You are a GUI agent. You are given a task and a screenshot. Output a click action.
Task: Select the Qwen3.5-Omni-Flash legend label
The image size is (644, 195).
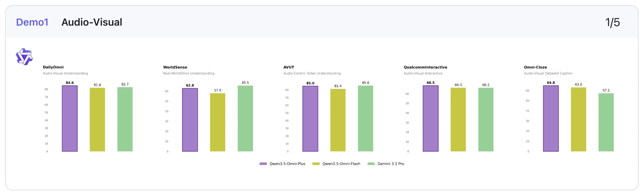pos(341,164)
